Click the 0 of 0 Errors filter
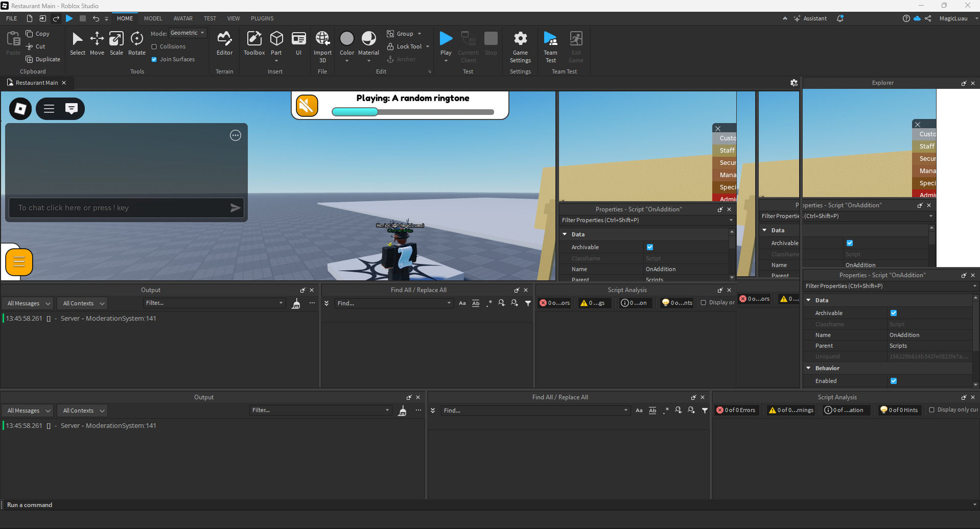The width and height of the screenshot is (980, 529). click(736, 410)
